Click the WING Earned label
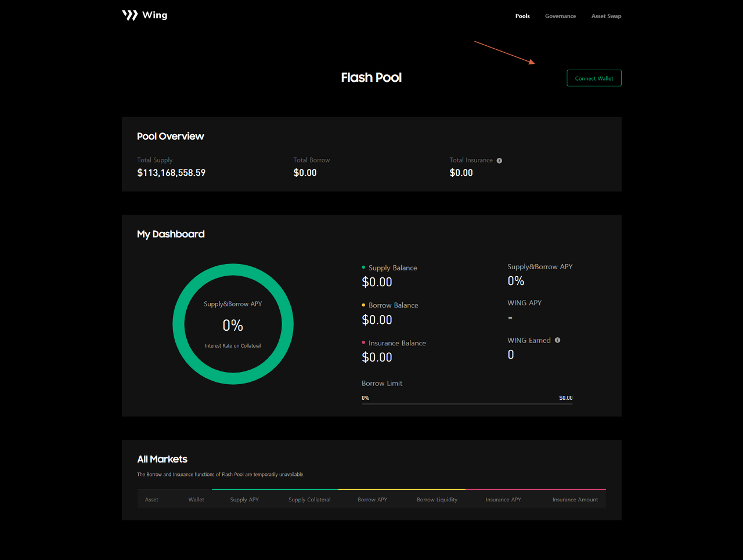743x560 pixels. 529,341
